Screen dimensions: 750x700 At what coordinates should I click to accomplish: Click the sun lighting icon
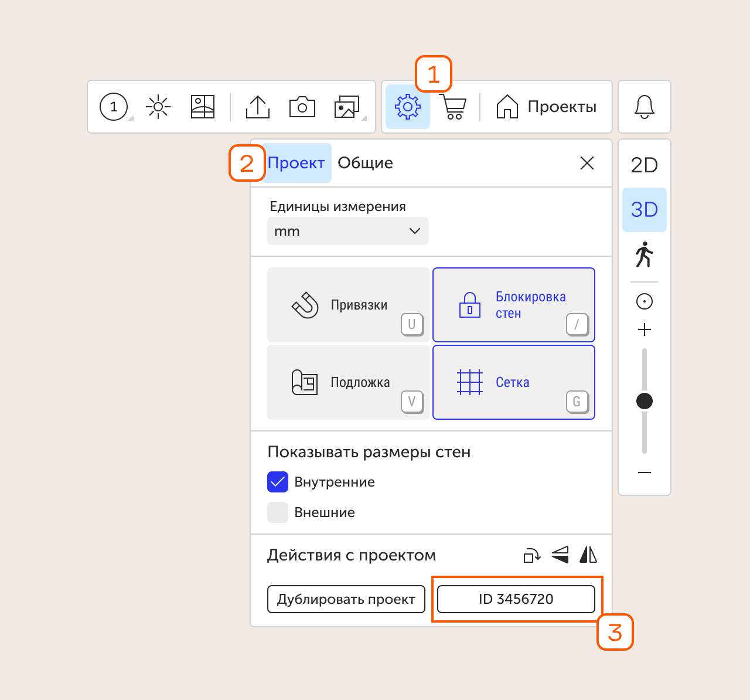click(x=158, y=107)
